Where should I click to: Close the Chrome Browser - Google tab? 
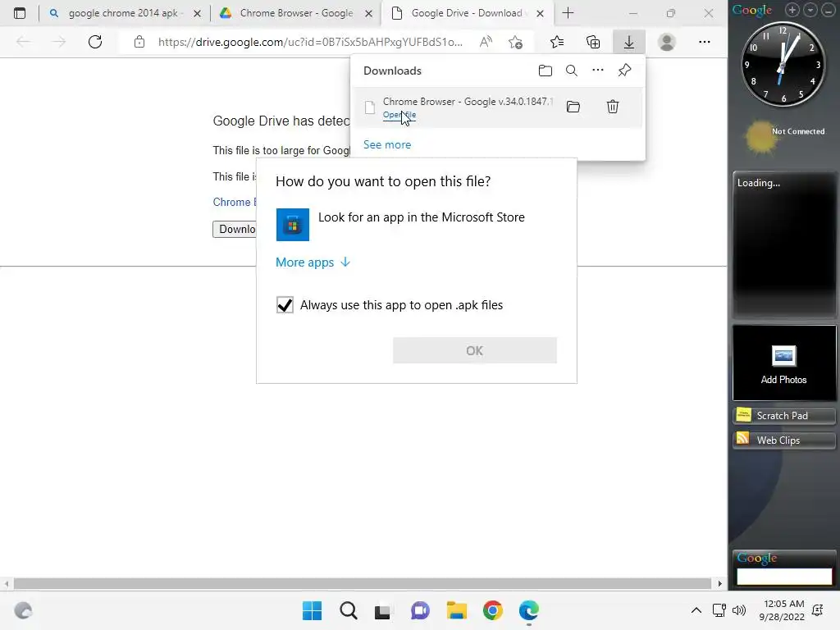click(368, 13)
